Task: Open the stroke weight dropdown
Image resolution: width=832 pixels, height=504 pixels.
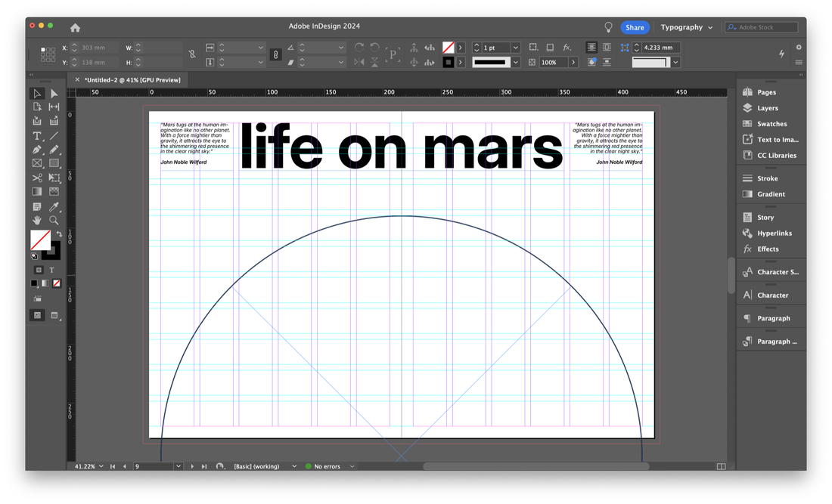Action: pyautogui.click(x=515, y=48)
